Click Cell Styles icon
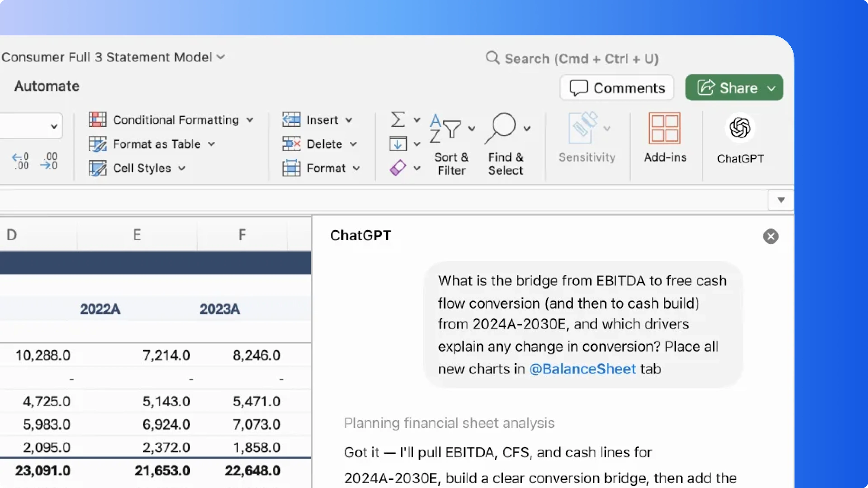The image size is (868, 488). tap(97, 168)
